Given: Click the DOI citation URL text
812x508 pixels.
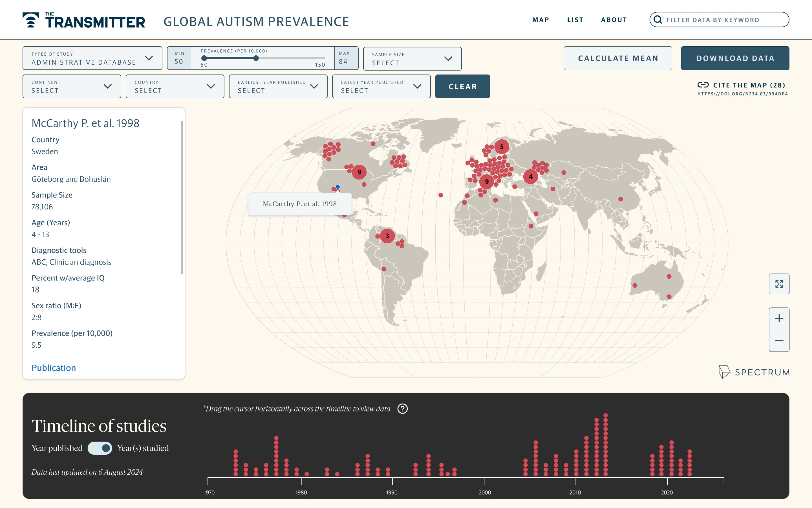Looking at the screenshot, I should point(742,94).
